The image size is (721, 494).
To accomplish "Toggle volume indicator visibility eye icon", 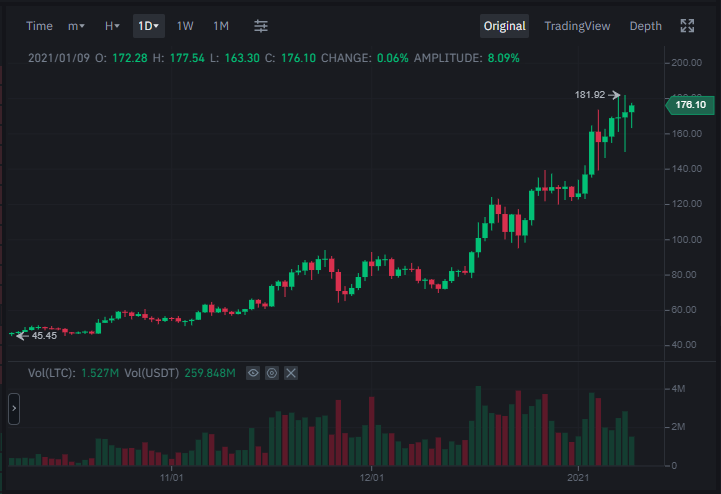I will click(253, 373).
